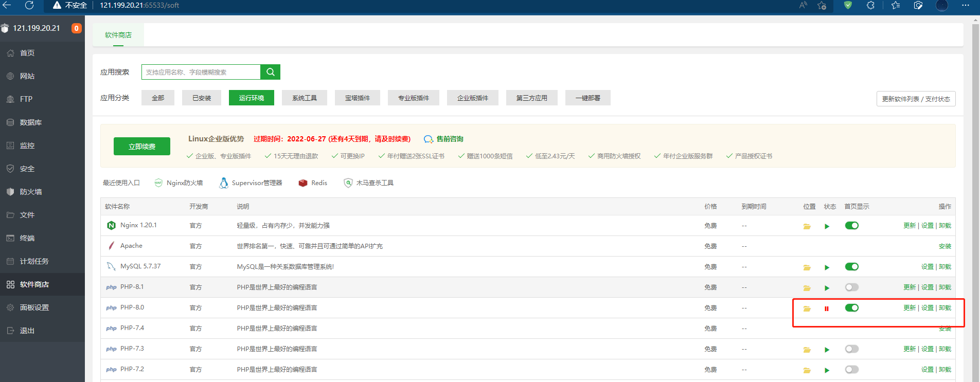Click the green search magnifier button
The width and height of the screenshot is (980, 382).
pos(270,72)
